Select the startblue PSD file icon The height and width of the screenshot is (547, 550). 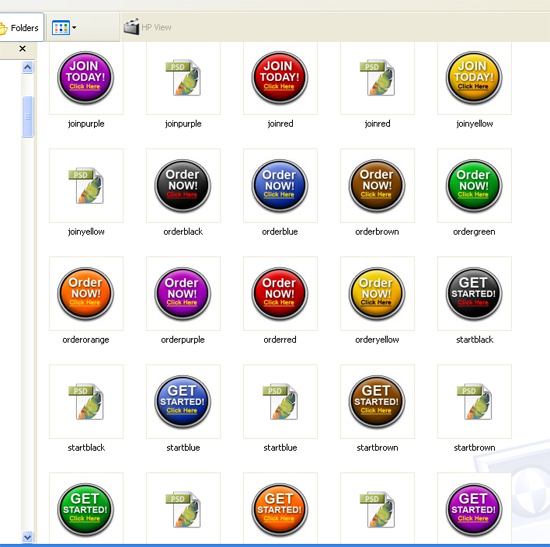(x=280, y=402)
